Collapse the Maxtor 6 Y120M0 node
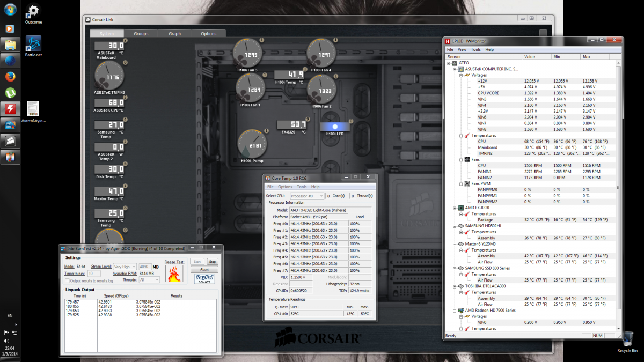The height and width of the screenshot is (362, 644). point(455,244)
